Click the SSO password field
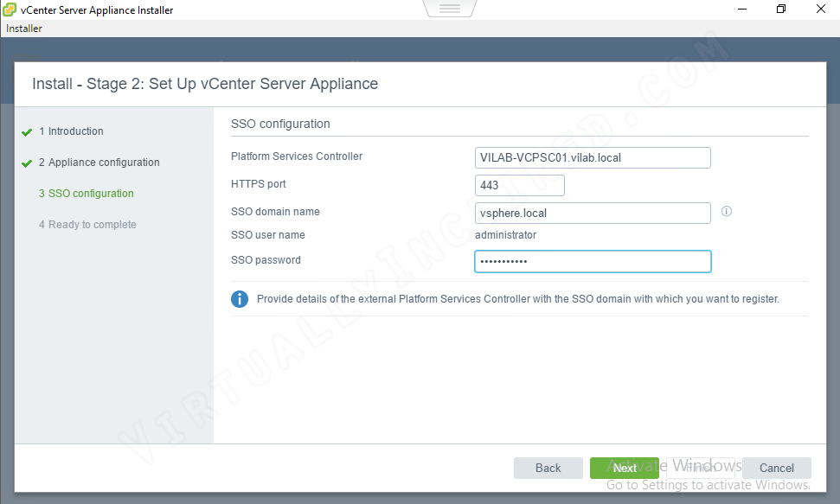 [x=592, y=261]
